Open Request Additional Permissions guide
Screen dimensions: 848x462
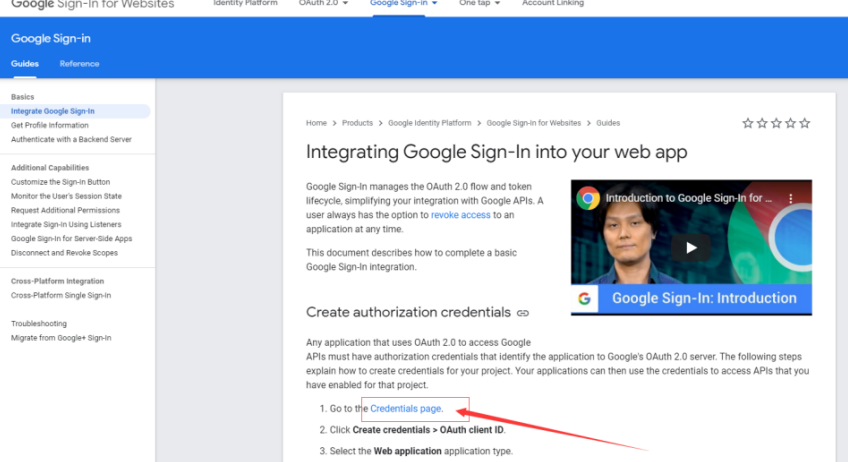(65, 210)
